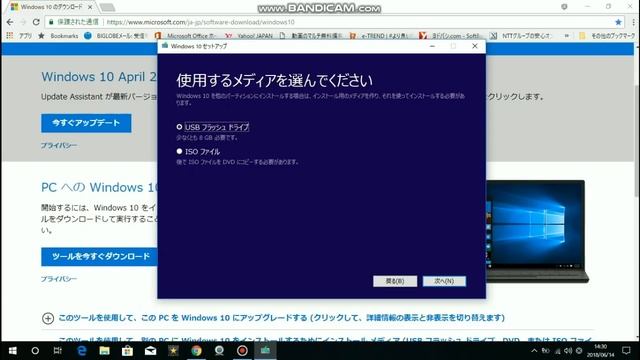Image resolution: width=640 pixels, height=360 pixels.
Task: Go back in Chrome browser
Action: 10,22
